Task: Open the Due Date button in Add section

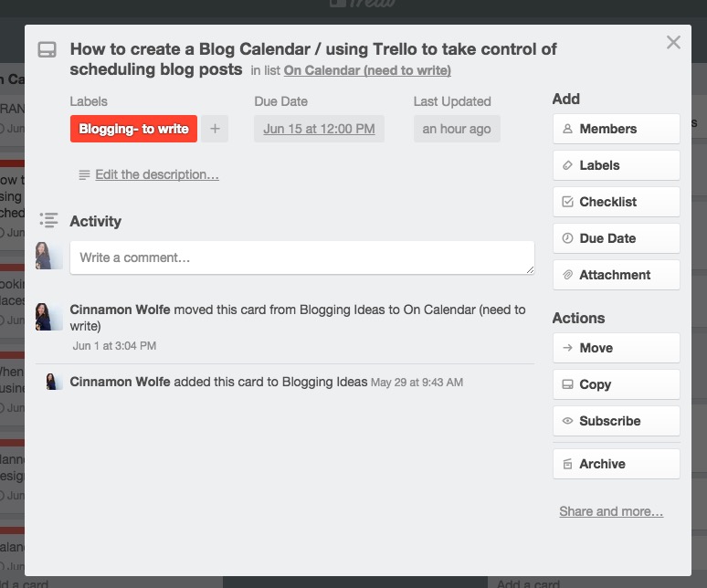Action: [616, 238]
